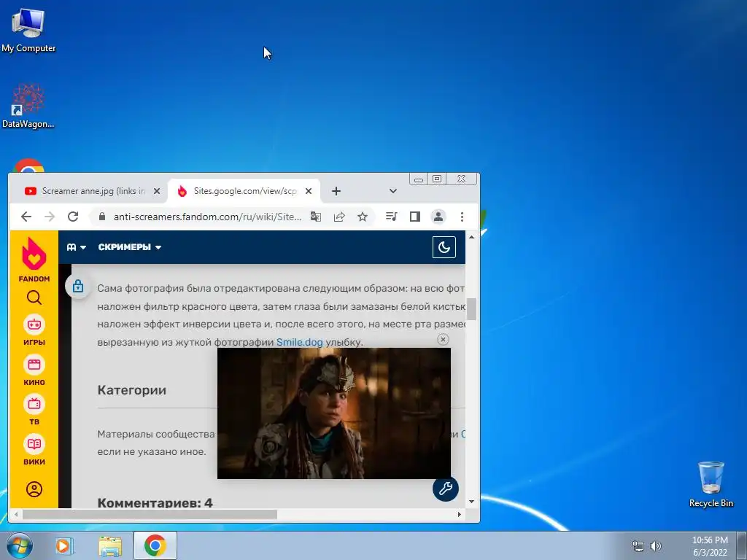747x560 pixels.
Task: Open Windows Explorer from taskbar
Action: coord(110,545)
